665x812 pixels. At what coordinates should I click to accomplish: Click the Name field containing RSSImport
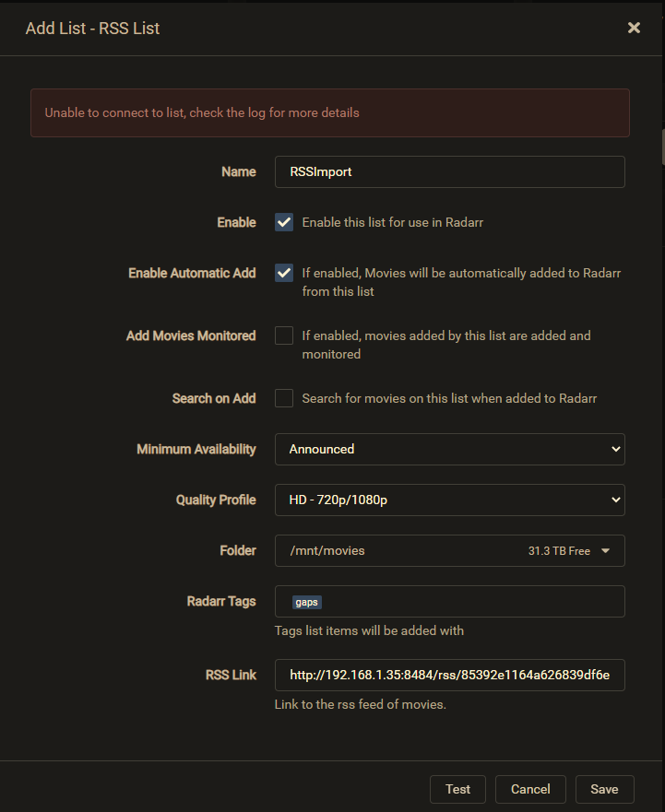coord(449,171)
